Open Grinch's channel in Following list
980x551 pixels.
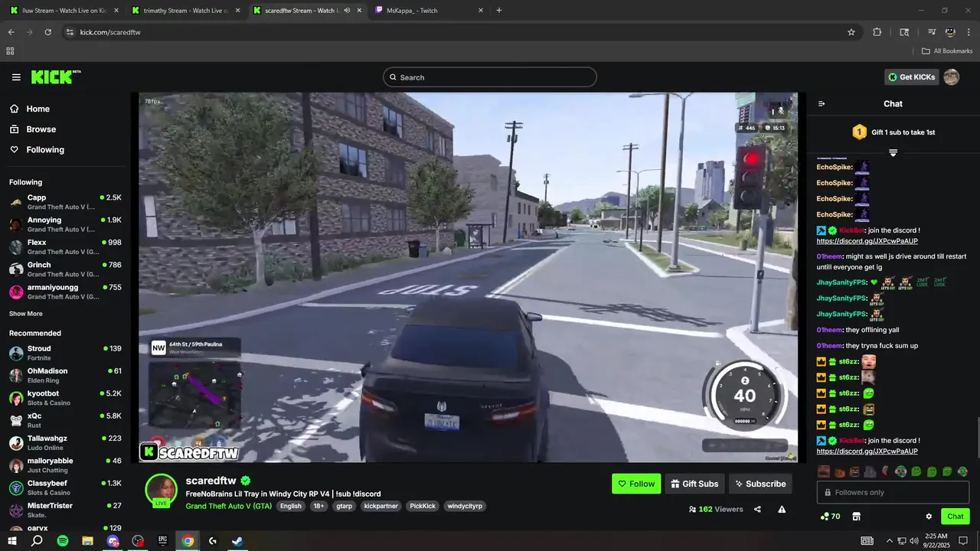click(65, 269)
